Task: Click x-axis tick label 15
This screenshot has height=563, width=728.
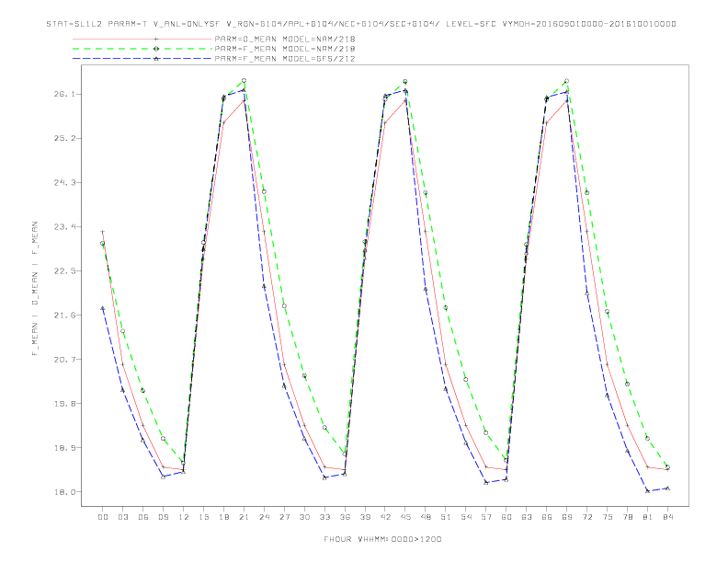Action: tap(203, 517)
